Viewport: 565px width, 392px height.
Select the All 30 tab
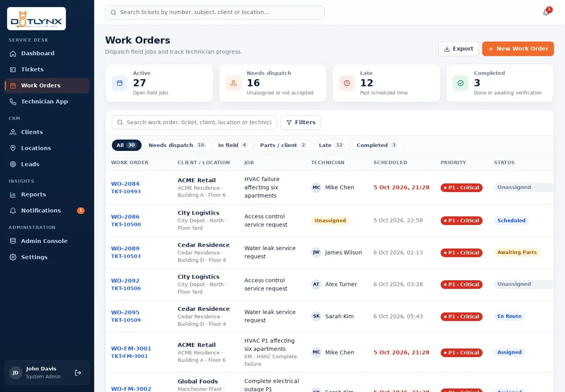click(126, 145)
